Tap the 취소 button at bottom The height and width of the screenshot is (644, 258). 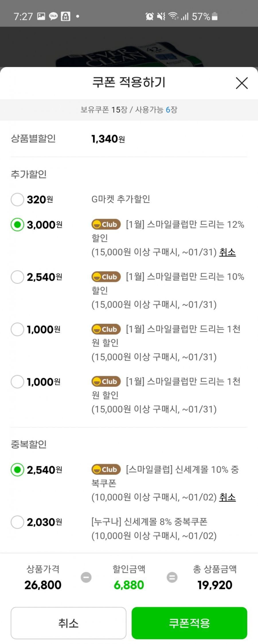pyautogui.click(x=69, y=623)
